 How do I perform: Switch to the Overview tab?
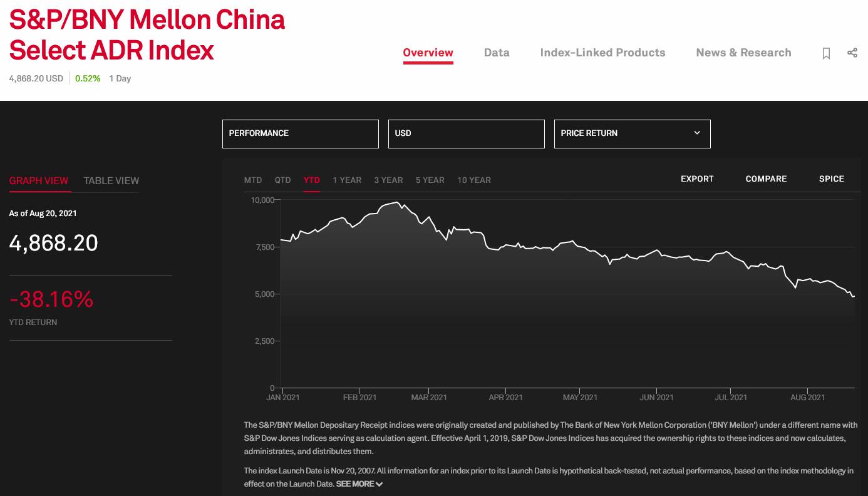(x=428, y=53)
